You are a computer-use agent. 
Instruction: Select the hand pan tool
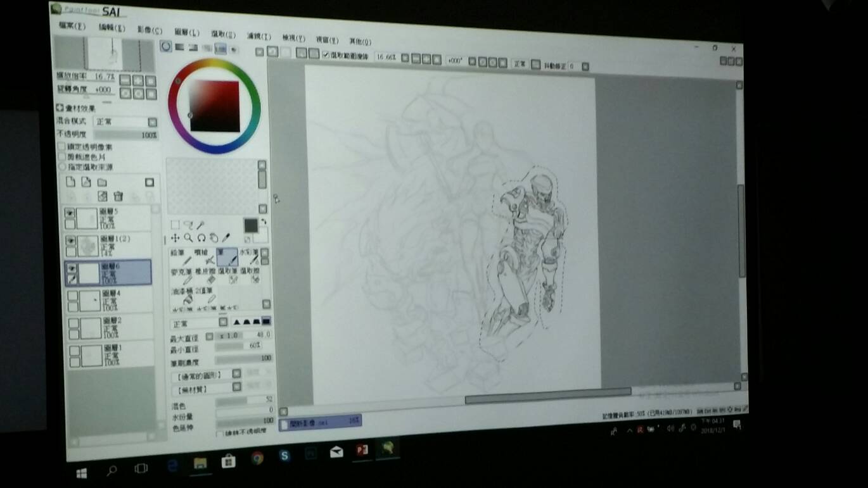coord(214,238)
